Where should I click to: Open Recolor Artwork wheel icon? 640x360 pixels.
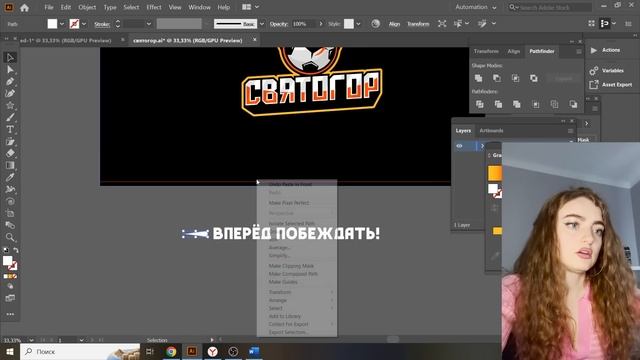coord(376,24)
